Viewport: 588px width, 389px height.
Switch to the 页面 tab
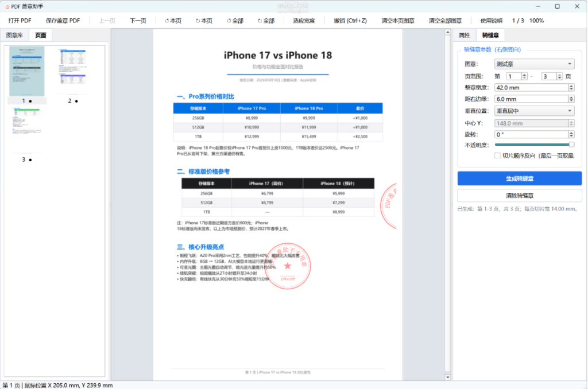(41, 35)
